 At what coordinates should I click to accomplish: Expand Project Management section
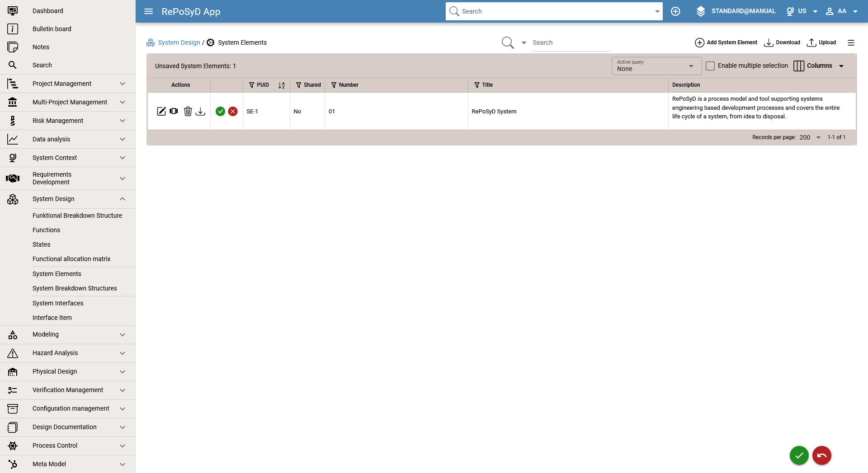[x=68, y=84]
